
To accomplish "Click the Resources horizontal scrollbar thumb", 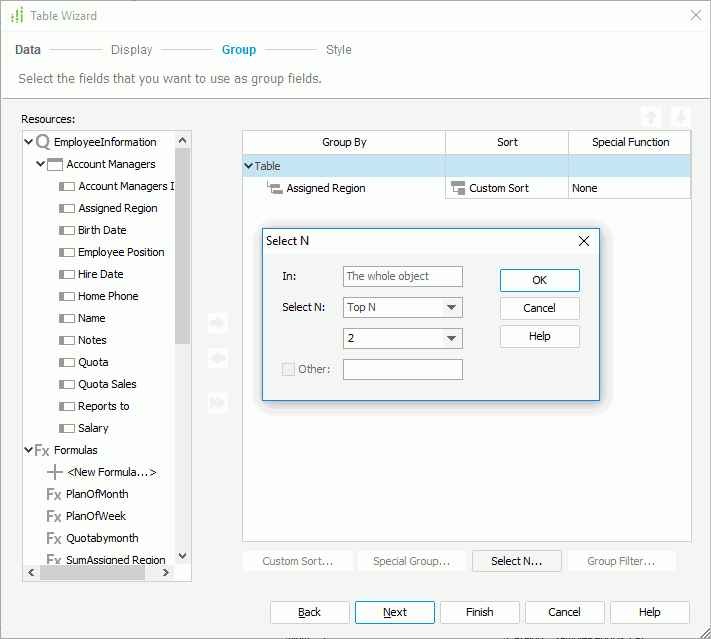I will tap(92, 573).
